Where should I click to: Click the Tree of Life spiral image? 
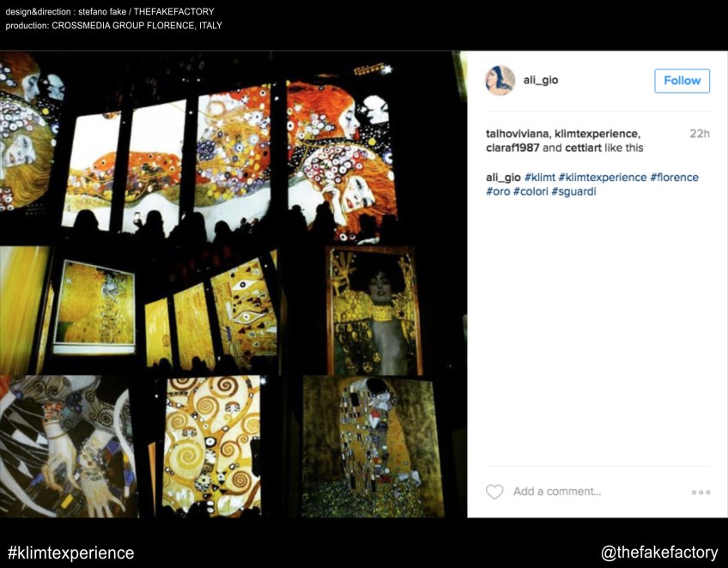(x=211, y=446)
